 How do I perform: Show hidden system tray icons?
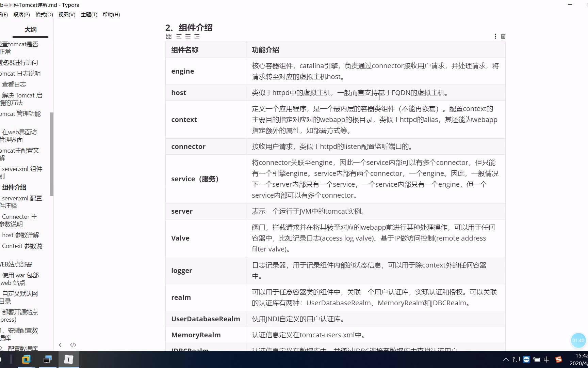click(x=506, y=359)
